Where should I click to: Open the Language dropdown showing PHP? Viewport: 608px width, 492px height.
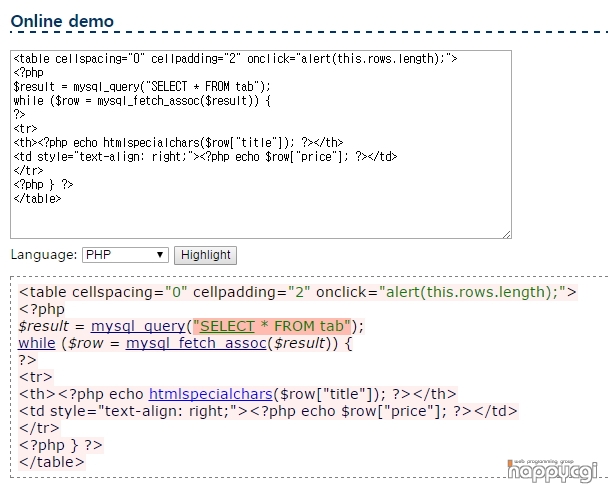click(x=125, y=255)
